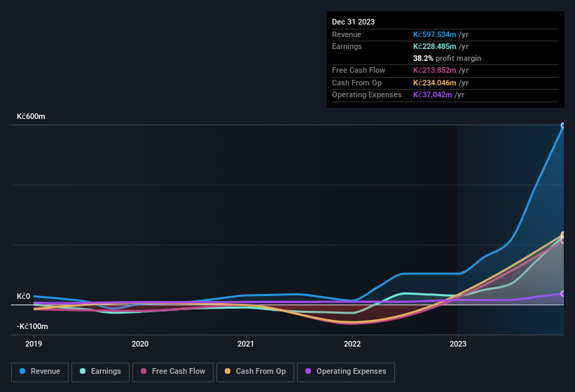575x392 pixels.
Task: Click the Earnings label in the tooltip
Action: tap(347, 46)
